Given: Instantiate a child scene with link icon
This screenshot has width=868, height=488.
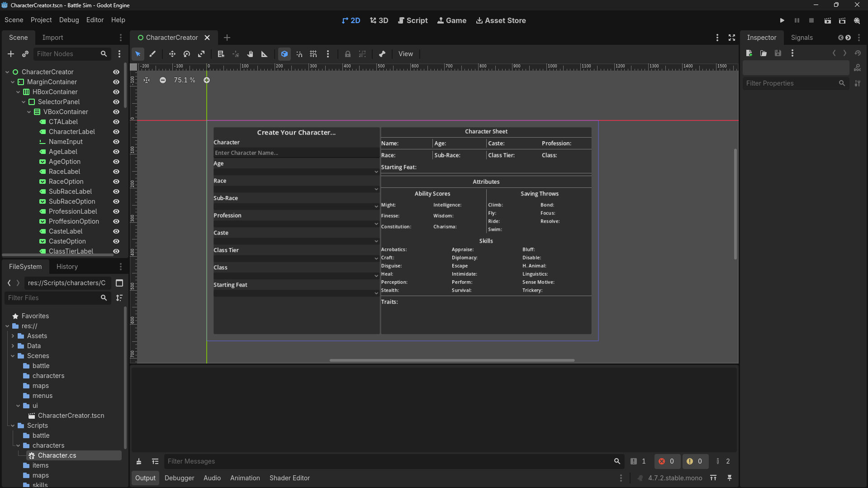Looking at the screenshot, I should (x=25, y=54).
